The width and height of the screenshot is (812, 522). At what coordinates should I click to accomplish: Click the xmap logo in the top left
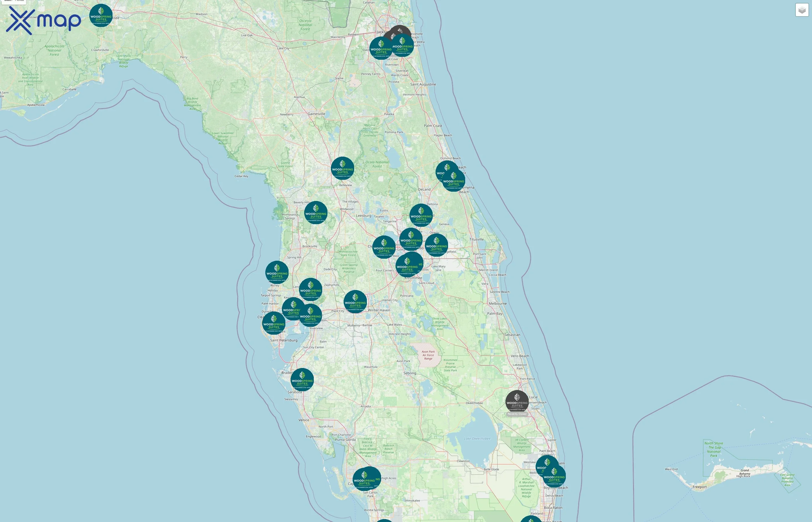42,20
